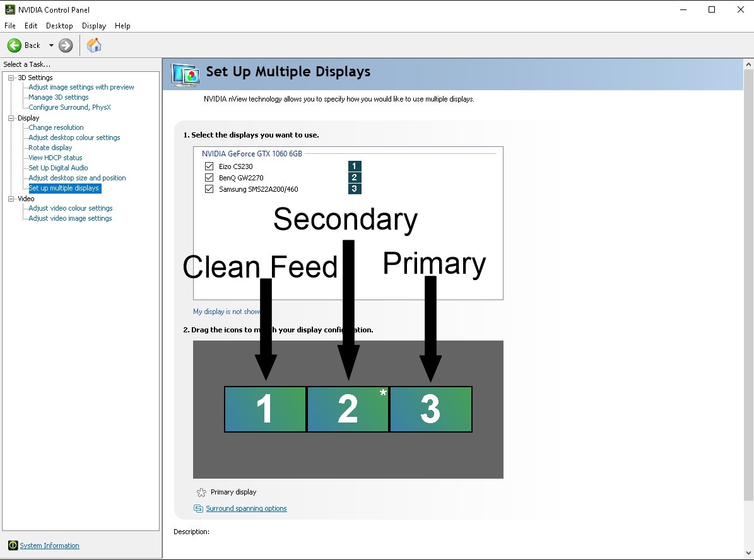Open View HDCP status
Screen dimensions: 754x560
tap(56, 158)
